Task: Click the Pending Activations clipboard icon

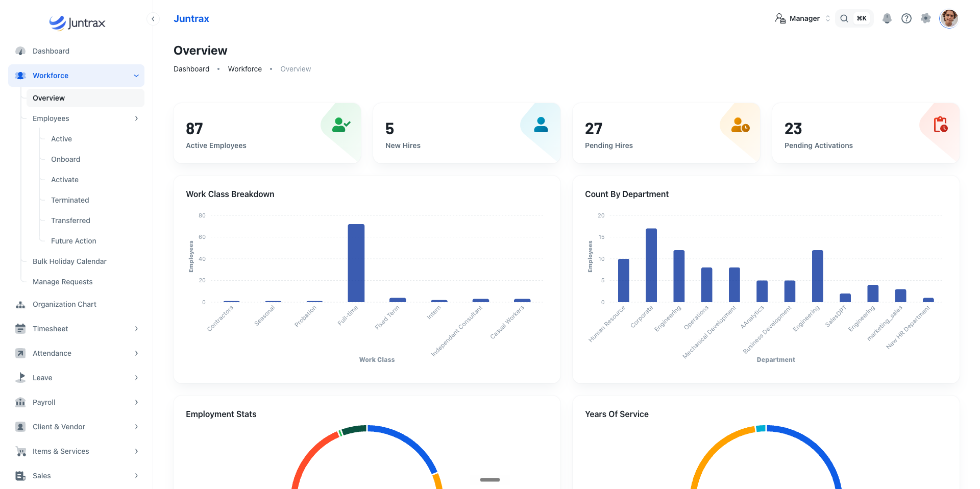Action: pos(941,125)
